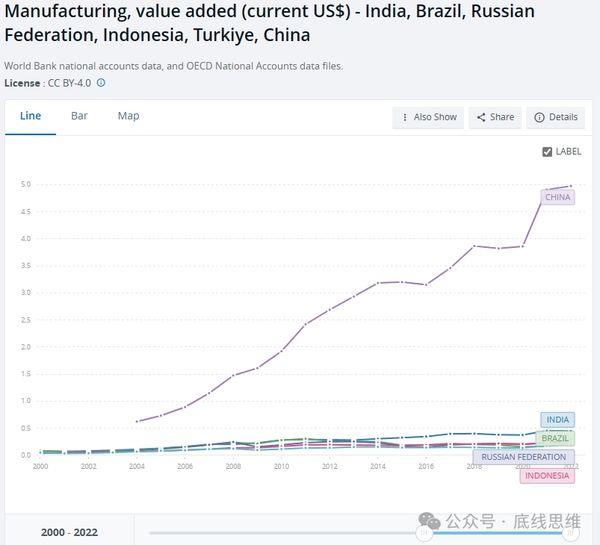Click the CC BY-4.0 license text
Viewport: 600px width, 545px height.
pyautogui.click(x=71, y=82)
